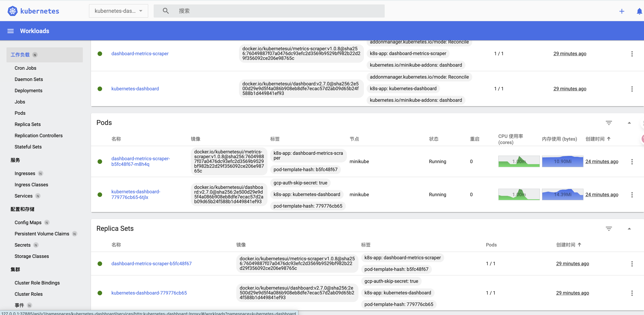Click the search magnifier icon

(165, 11)
